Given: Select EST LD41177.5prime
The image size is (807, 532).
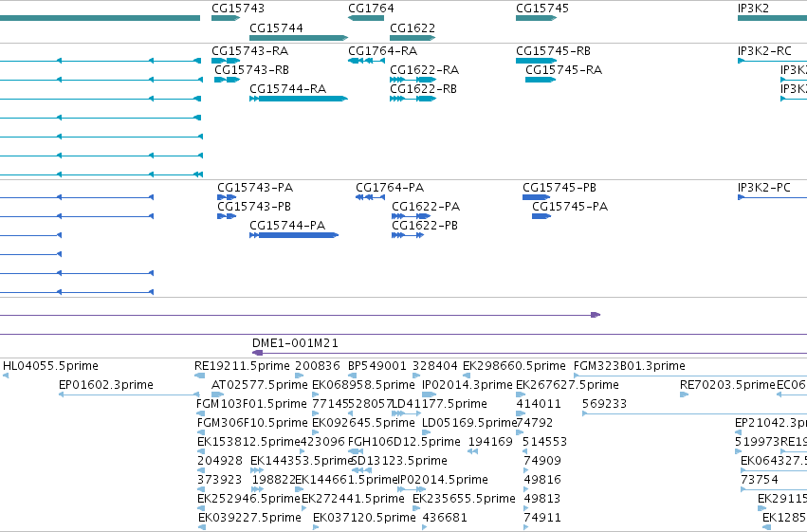Looking at the screenshot, I should pyautogui.click(x=440, y=404).
